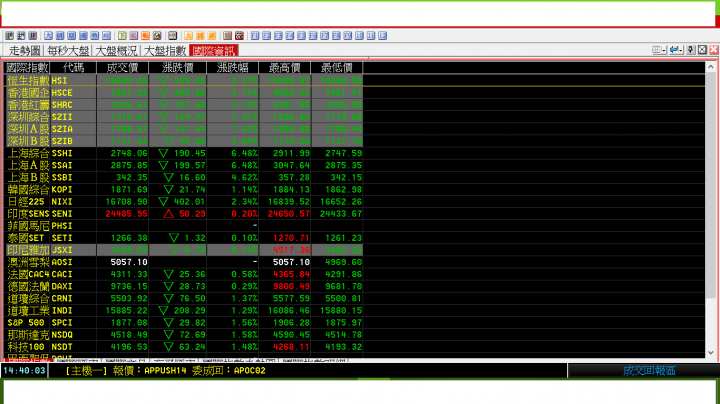Click the F1 toolbar icon

pos(255,36)
